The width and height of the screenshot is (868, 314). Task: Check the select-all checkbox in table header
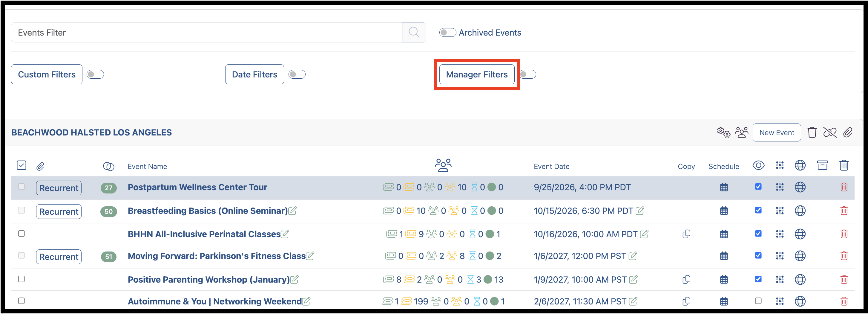21,165
